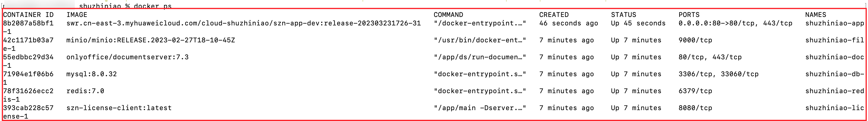
Task: Click container ID 78f31626ecc2
Action: point(28,91)
